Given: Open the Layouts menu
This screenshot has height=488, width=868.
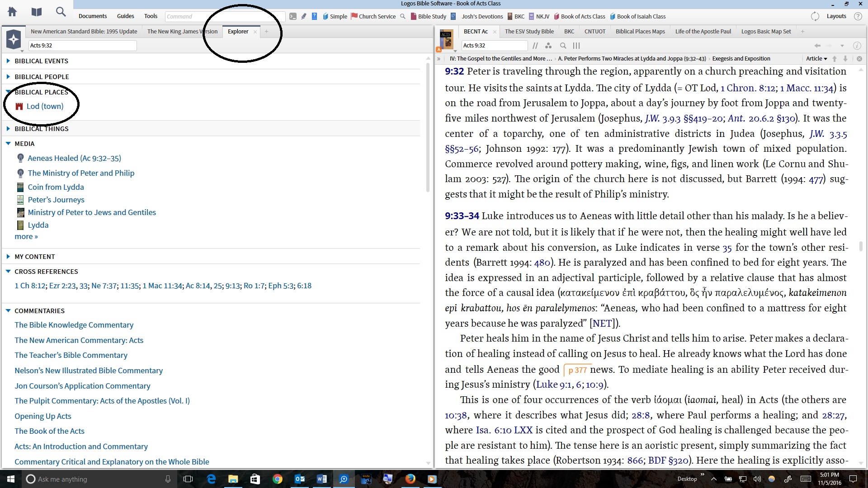Looking at the screenshot, I should (836, 16).
